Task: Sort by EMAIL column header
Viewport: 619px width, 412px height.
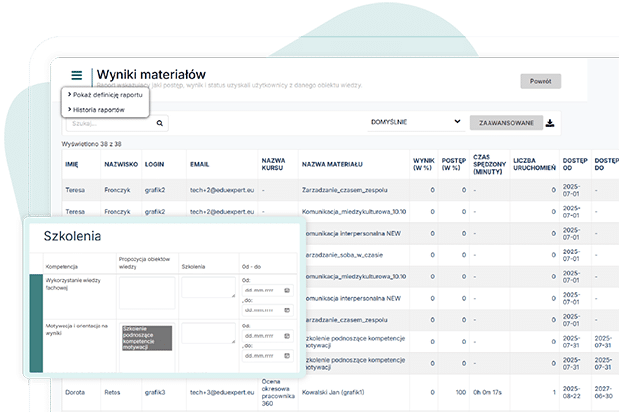Action: point(199,163)
